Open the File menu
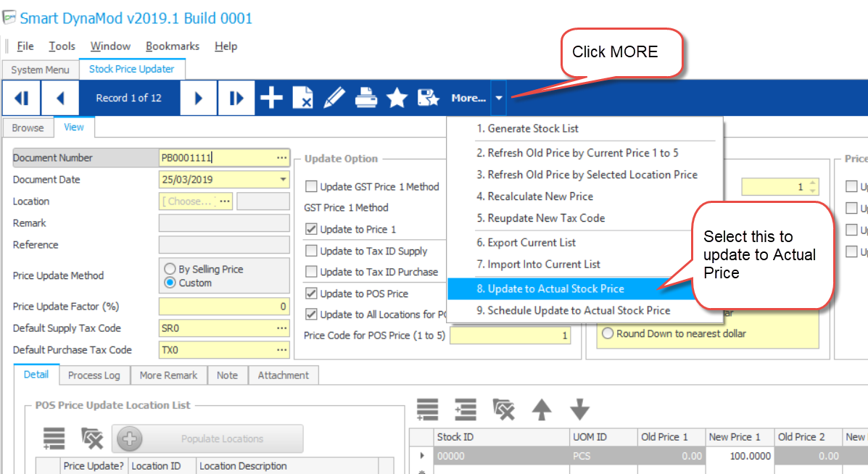The height and width of the screenshot is (474, 868). coord(25,46)
